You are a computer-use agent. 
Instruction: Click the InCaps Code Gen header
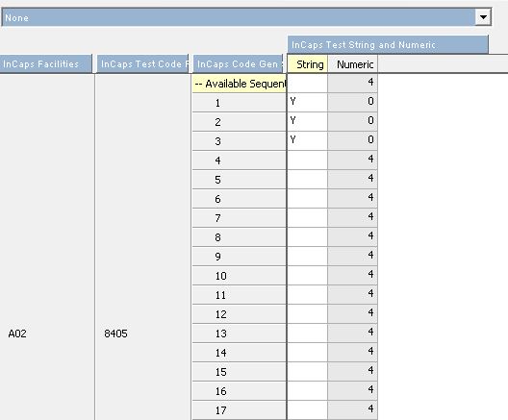[x=239, y=63]
